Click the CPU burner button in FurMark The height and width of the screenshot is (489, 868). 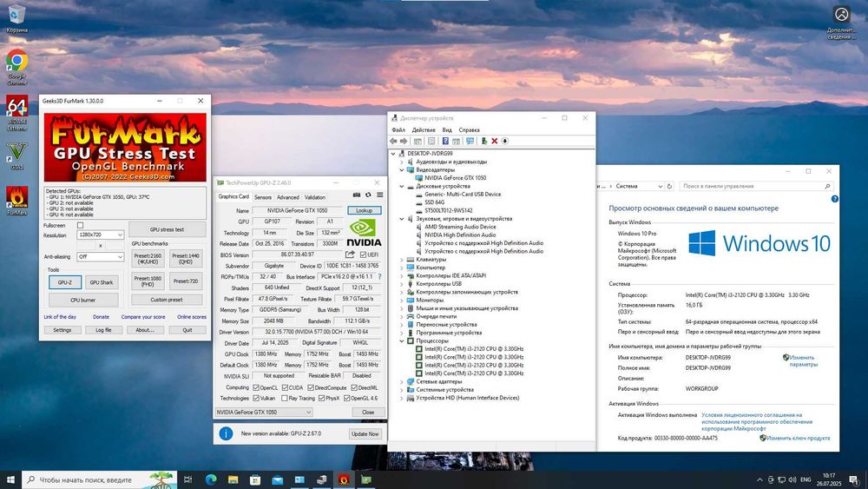pyautogui.click(x=83, y=301)
